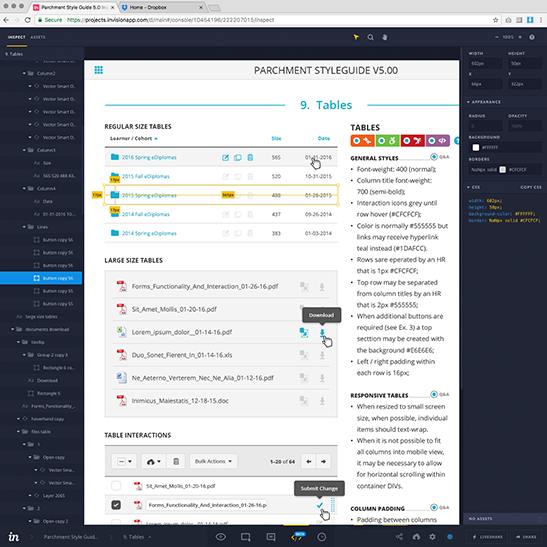Open a new browser tab

[x=214, y=7]
